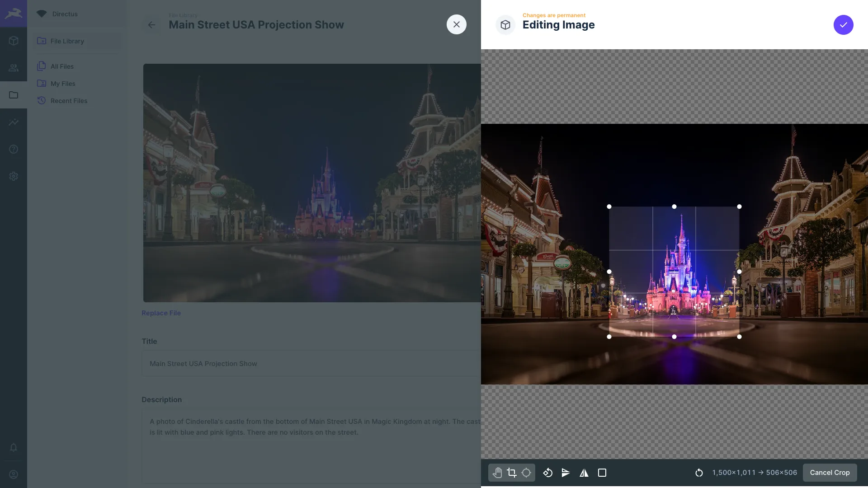Flip the image horizontally
The width and height of the screenshot is (868, 488).
584,473
